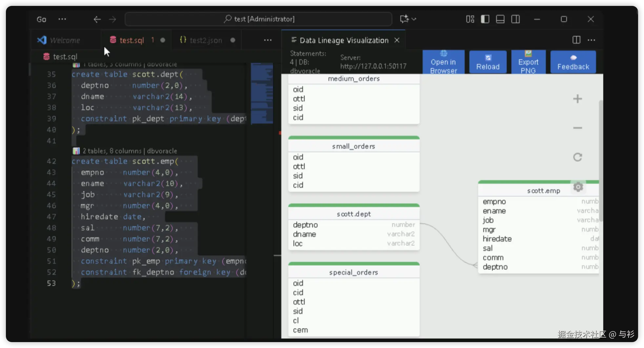The height and width of the screenshot is (348, 644).
Task: Select the medium_orders table header
Action: click(354, 79)
